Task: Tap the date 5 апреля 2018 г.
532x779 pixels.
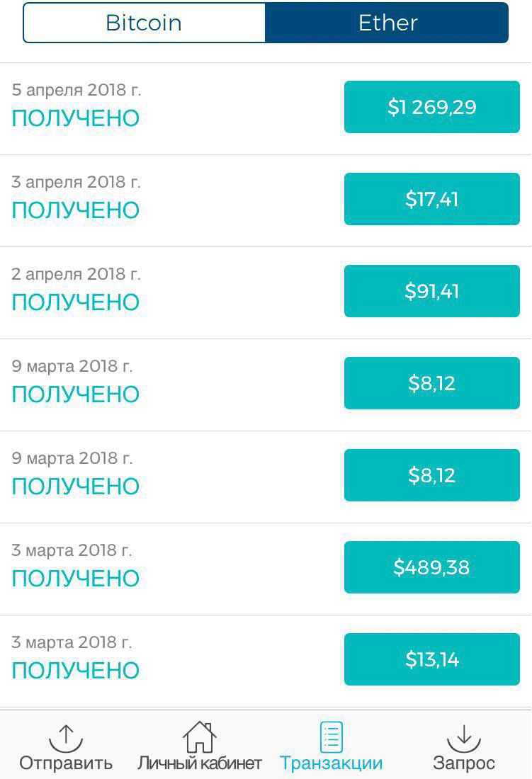Action: (77, 90)
